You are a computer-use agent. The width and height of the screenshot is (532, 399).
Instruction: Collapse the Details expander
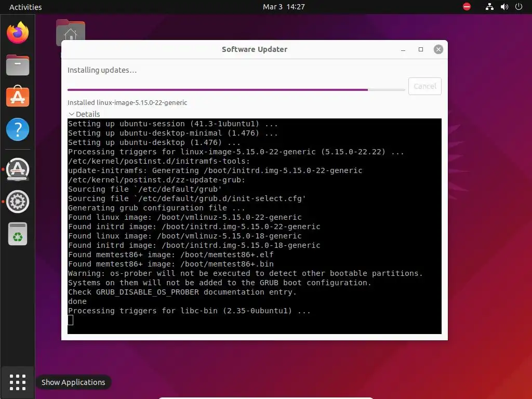coord(84,114)
